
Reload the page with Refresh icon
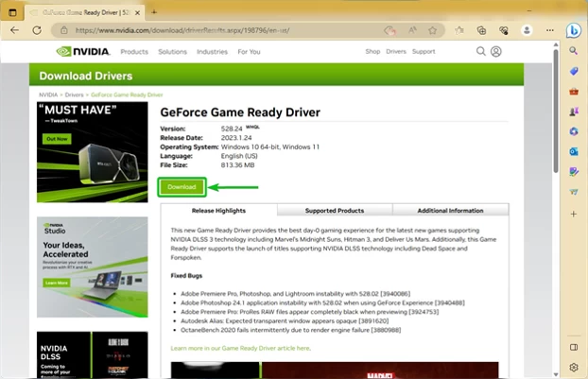(37, 30)
